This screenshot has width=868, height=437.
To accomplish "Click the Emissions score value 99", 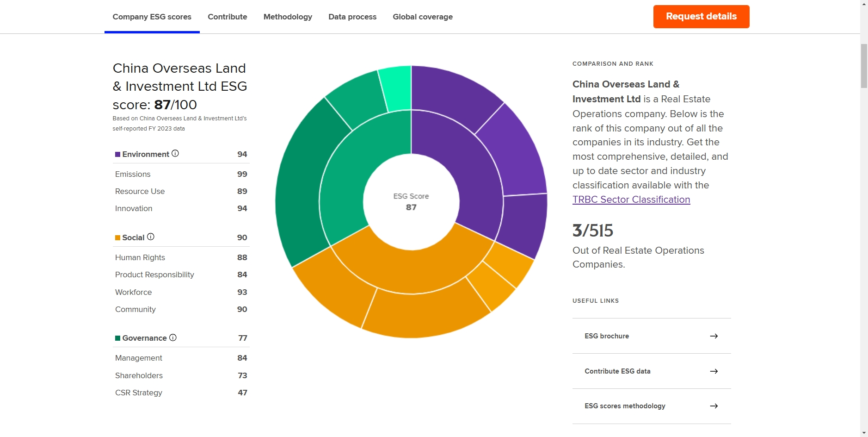I will [x=242, y=174].
